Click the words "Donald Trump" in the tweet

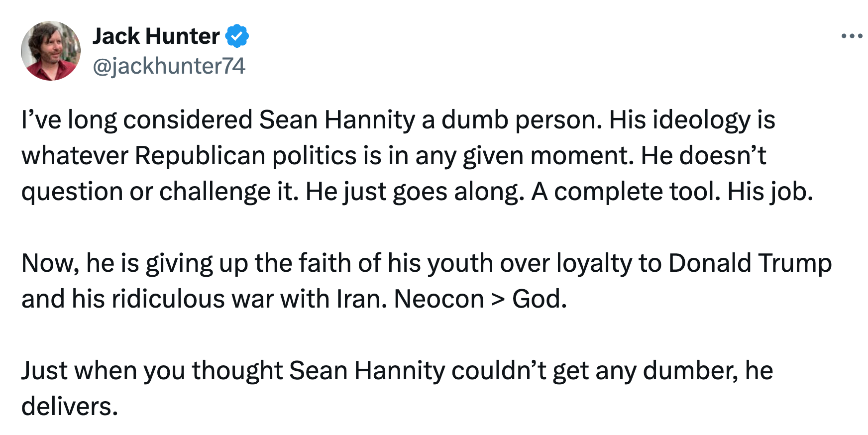(750, 263)
